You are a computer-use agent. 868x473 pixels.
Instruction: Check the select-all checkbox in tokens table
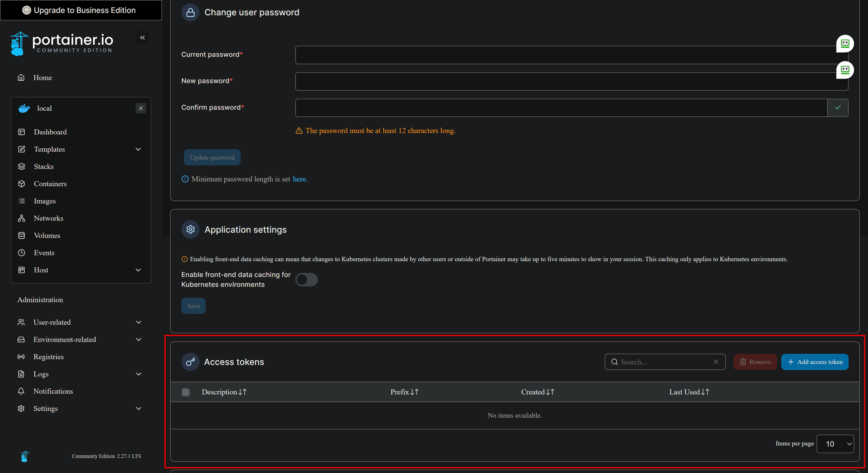point(186,392)
